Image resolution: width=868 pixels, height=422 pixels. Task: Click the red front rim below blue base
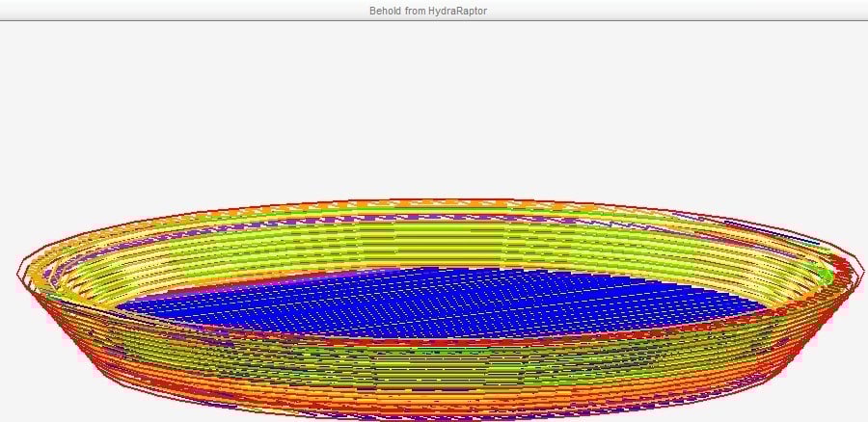[434, 336]
